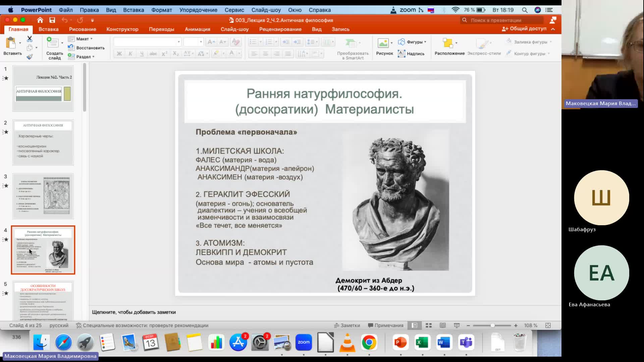Toggle underline Ч formatting
Viewport: 644px width, 362px height.
[x=142, y=54]
